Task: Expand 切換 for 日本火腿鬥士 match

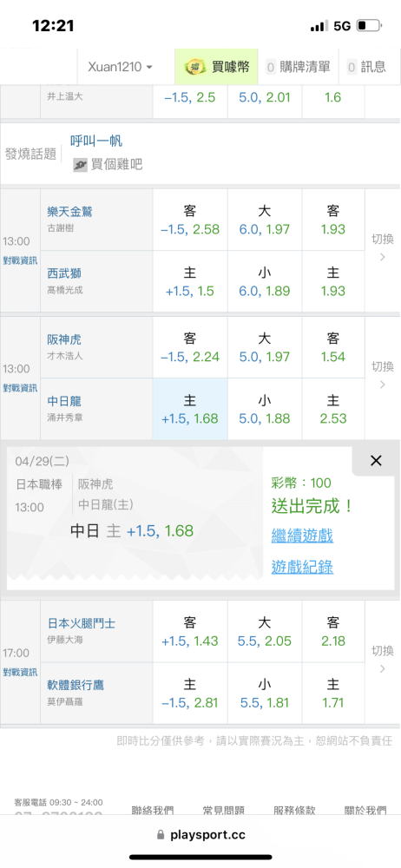Action: (x=382, y=660)
